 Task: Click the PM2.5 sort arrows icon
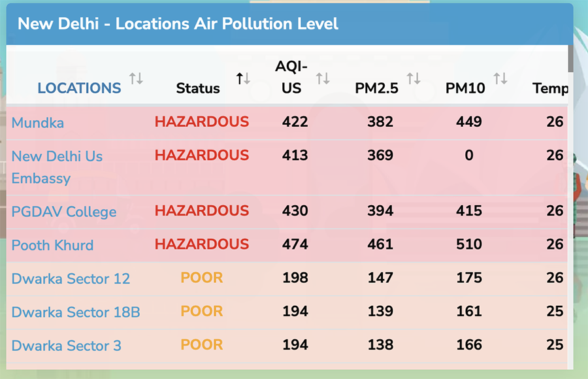tap(414, 78)
